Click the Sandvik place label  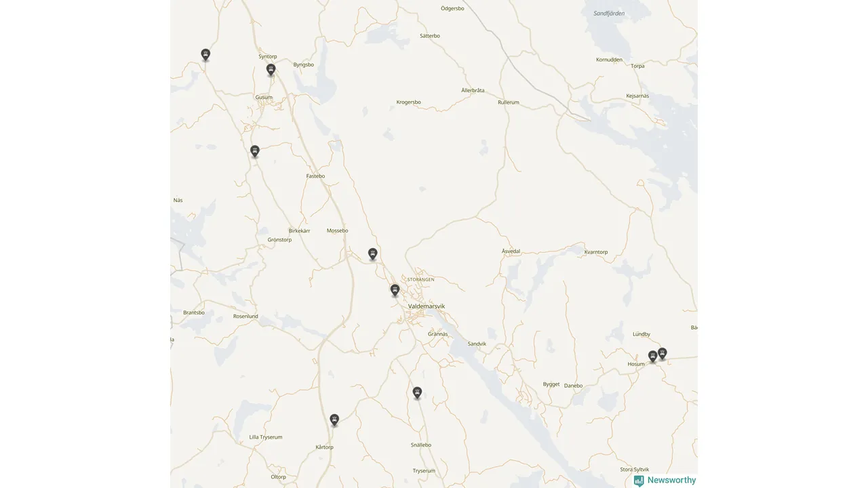point(477,344)
